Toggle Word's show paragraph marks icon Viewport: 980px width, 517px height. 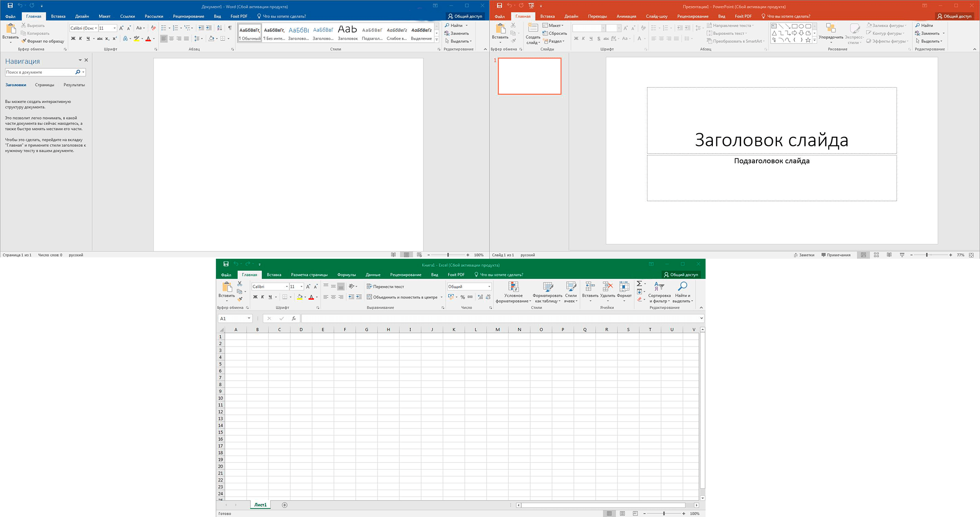[x=230, y=28]
